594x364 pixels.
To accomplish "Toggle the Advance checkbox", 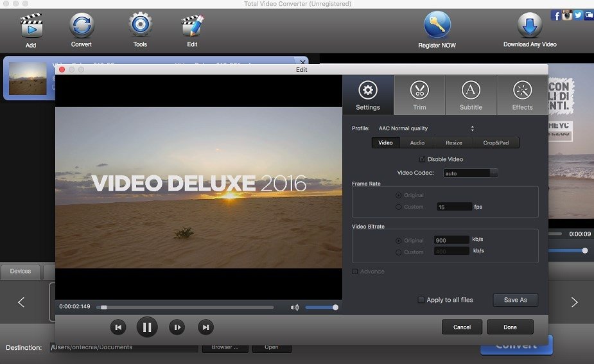I will pos(355,272).
